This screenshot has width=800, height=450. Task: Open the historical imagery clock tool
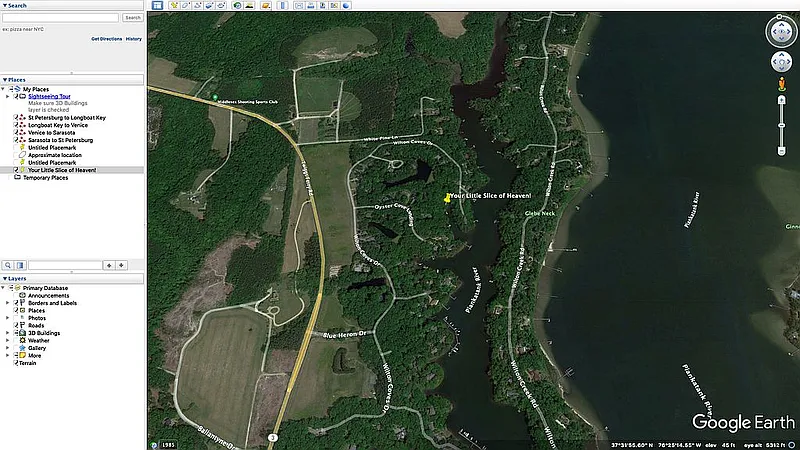(x=238, y=5)
